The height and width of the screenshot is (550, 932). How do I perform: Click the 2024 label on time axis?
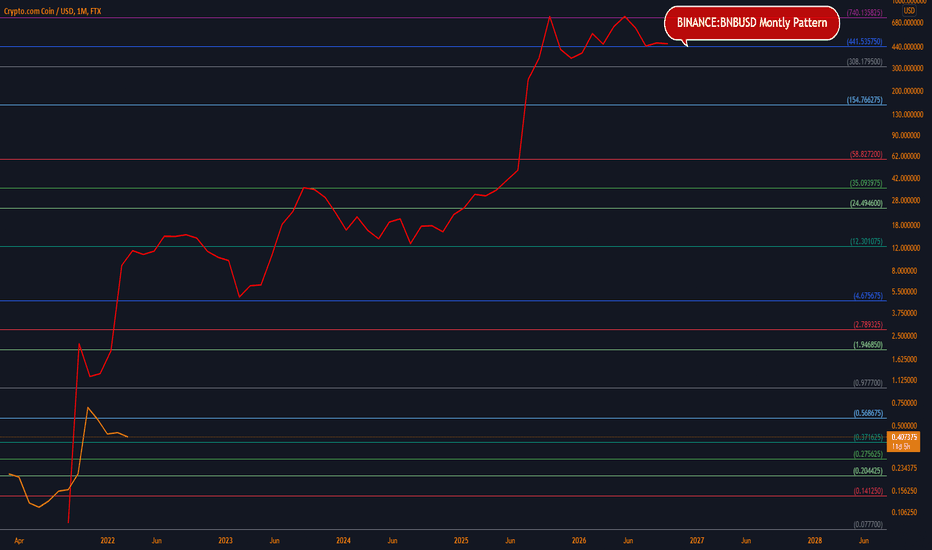coord(344,540)
